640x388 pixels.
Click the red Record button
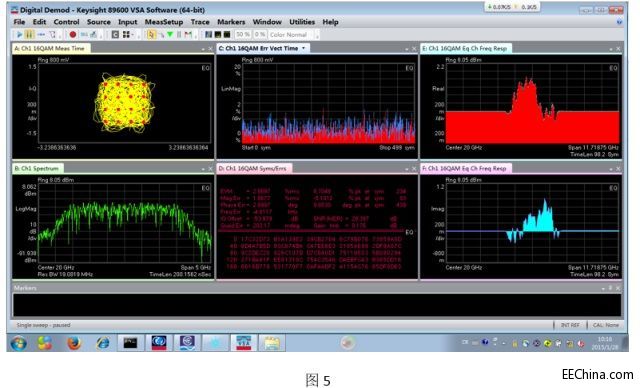(73, 35)
